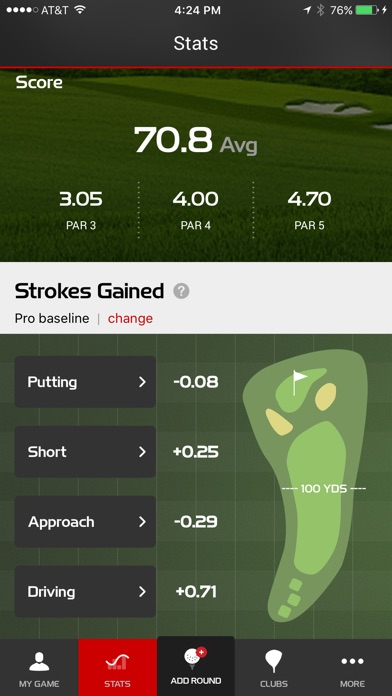This screenshot has height=696, width=392.
Task: Switch to the Clubs tab label
Action: pyautogui.click(x=274, y=684)
